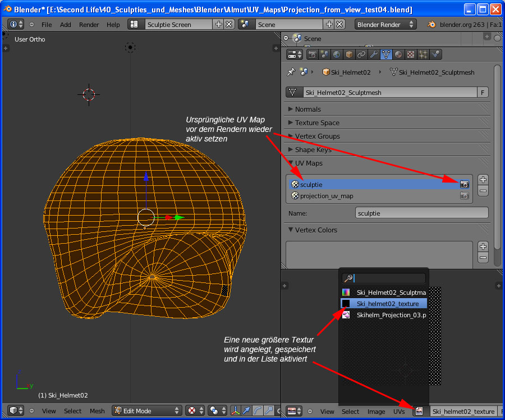This screenshot has width=505, height=420.
Task: Enable render camera on projection_uv_map
Action: (x=464, y=196)
